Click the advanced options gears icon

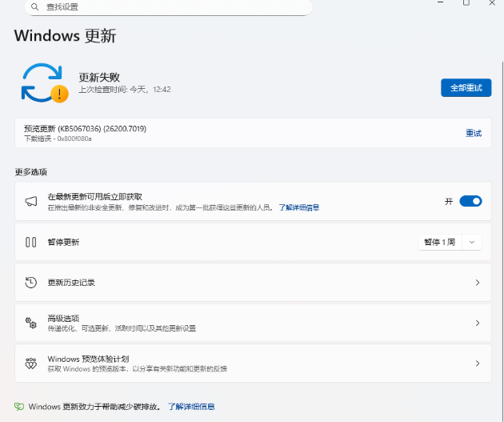(31, 323)
